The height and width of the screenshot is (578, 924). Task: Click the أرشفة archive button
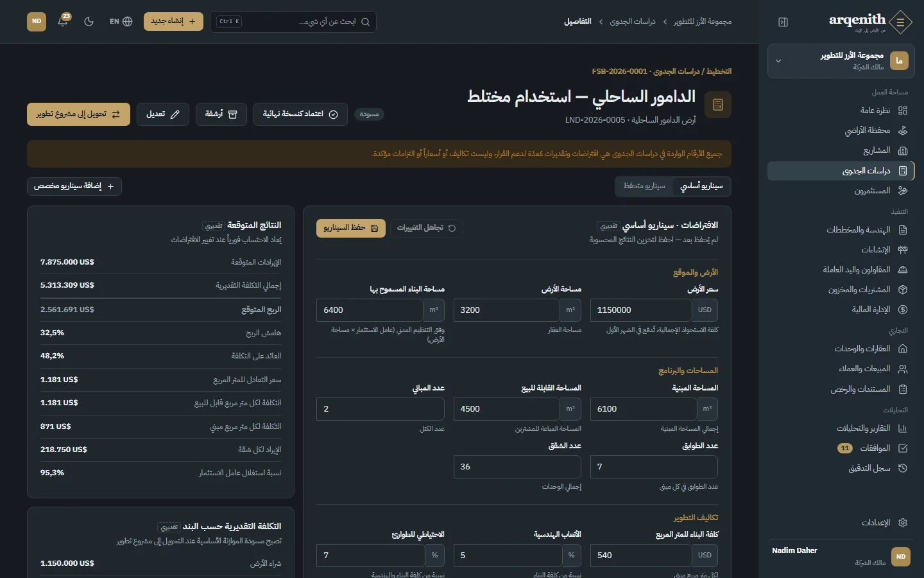click(x=221, y=114)
